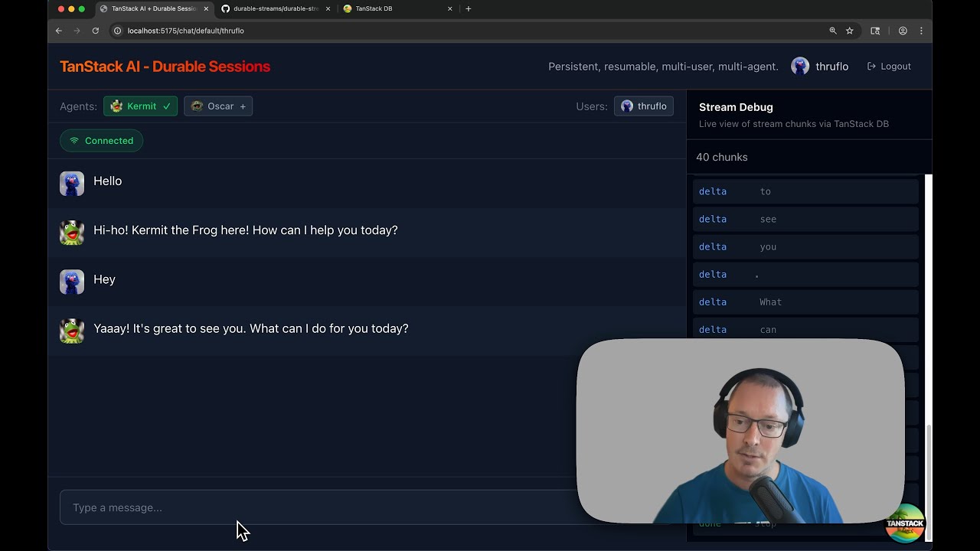
Task: Click the Yaaay! It's great message
Action: click(251, 328)
